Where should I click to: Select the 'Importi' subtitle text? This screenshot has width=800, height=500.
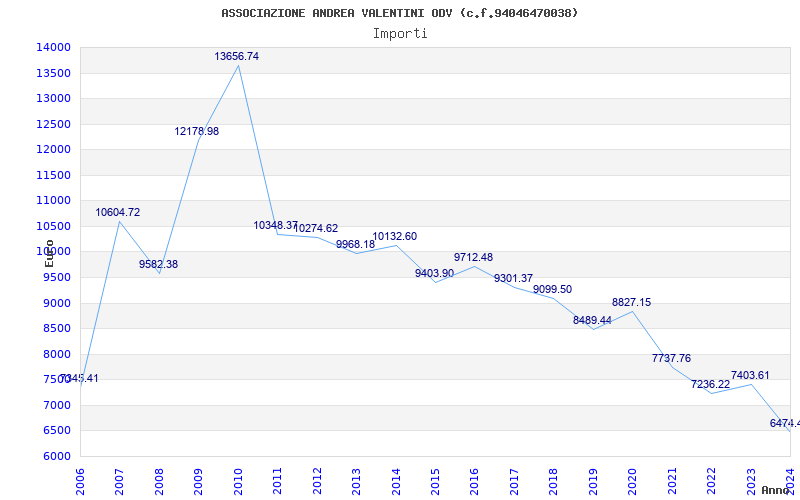(400, 34)
